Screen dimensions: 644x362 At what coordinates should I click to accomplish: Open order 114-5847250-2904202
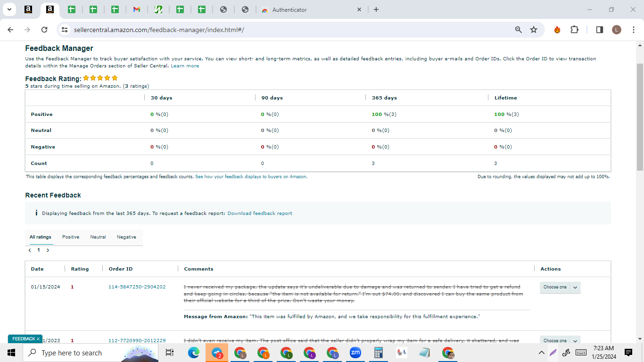(x=137, y=287)
